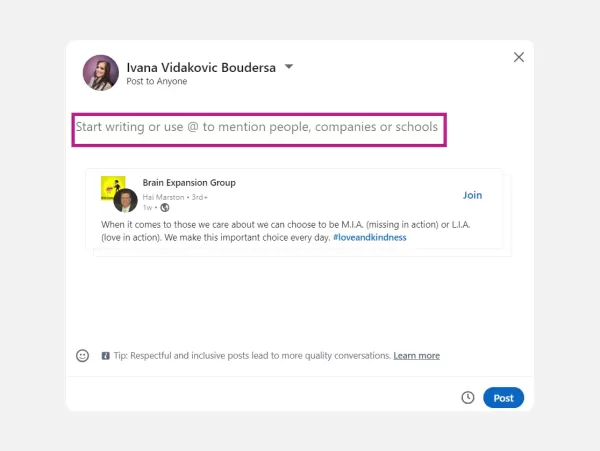
Task: Open the Learn more link
Action: click(x=416, y=356)
